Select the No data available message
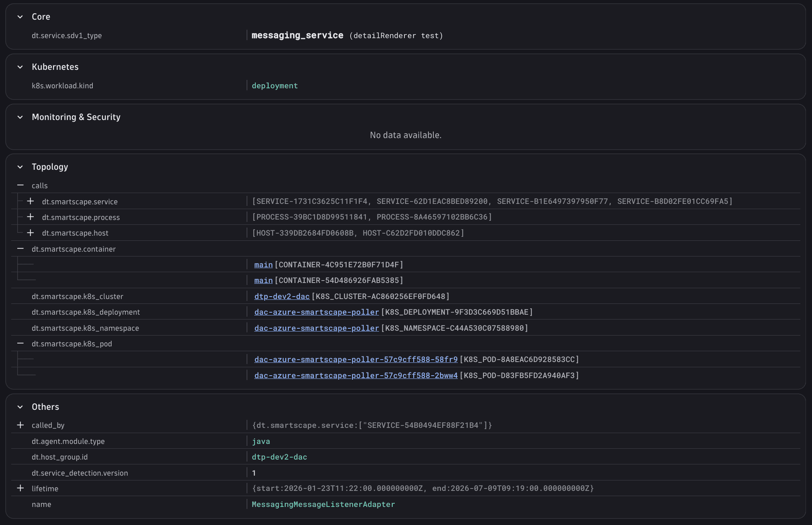This screenshot has width=812, height=525. pos(406,135)
